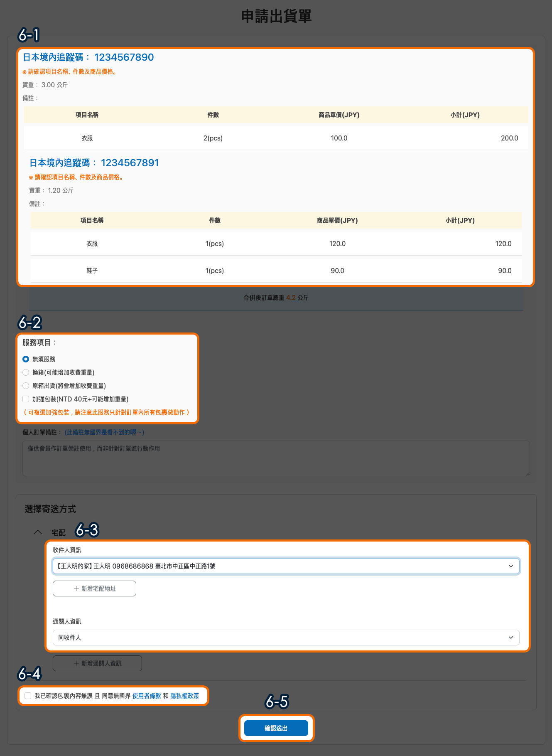This screenshot has height=756, width=552.
Task: Choose 原箱出貨 radio option
Action: (x=26, y=386)
